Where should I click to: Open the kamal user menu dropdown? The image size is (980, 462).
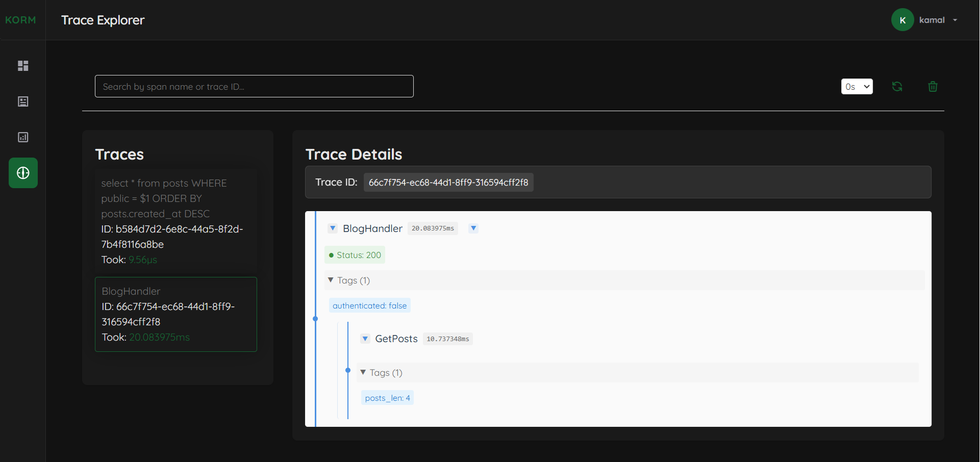938,20
